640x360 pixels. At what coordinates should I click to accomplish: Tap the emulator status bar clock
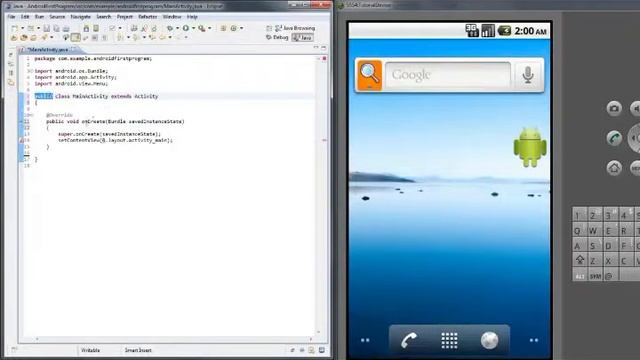point(530,31)
